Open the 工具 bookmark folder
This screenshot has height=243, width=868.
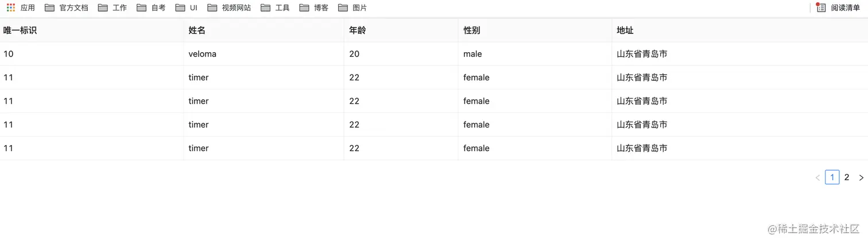pyautogui.click(x=275, y=7)
